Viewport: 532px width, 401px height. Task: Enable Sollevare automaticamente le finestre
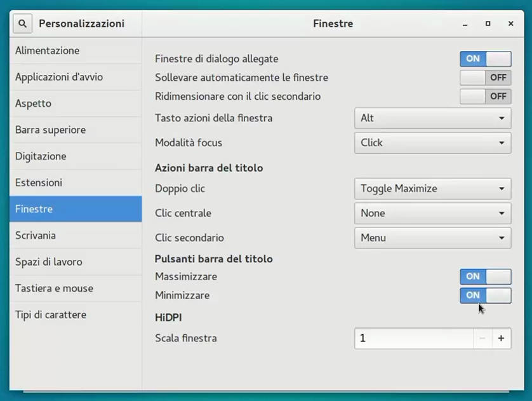[485, 78]
